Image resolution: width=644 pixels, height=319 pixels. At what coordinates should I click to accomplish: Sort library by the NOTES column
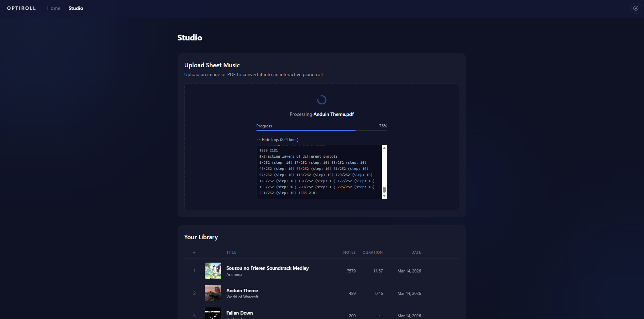coord(349,252)
